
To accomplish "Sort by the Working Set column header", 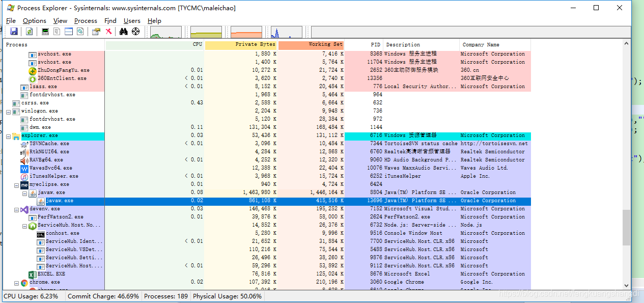I will (311, 45).
